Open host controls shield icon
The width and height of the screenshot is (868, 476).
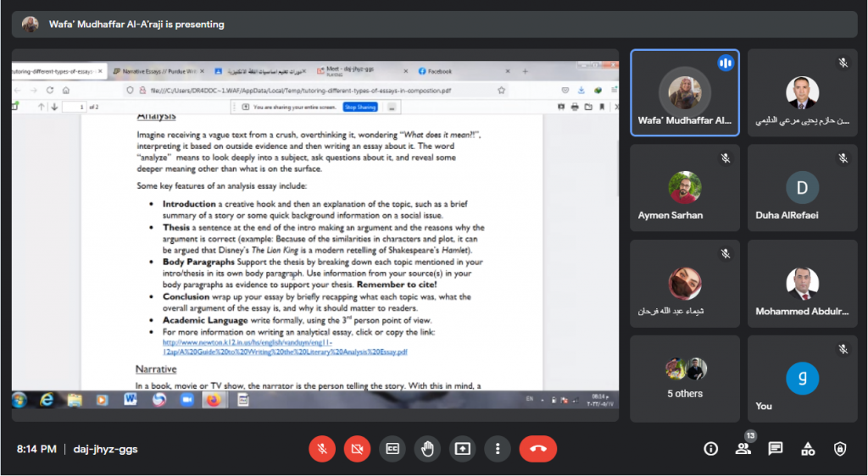840,449
